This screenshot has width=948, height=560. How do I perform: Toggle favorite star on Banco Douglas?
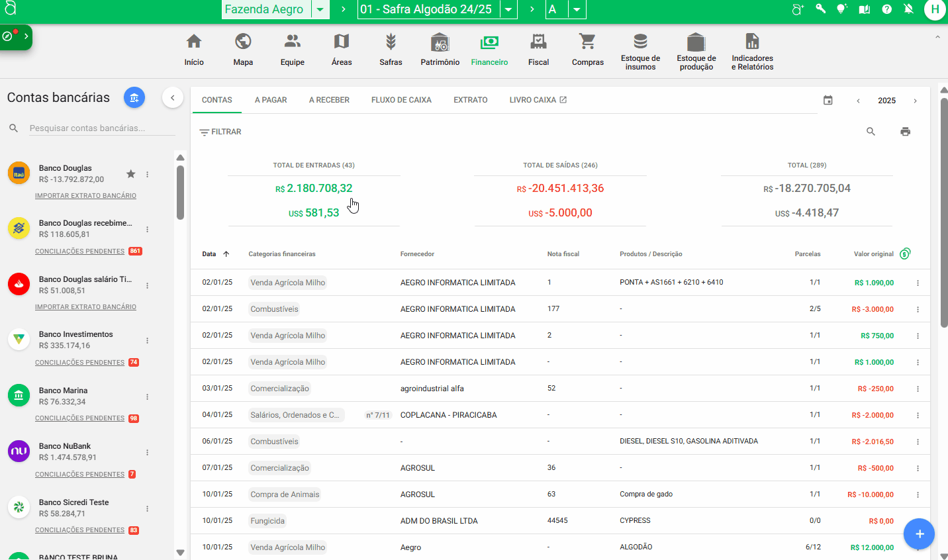131,174
